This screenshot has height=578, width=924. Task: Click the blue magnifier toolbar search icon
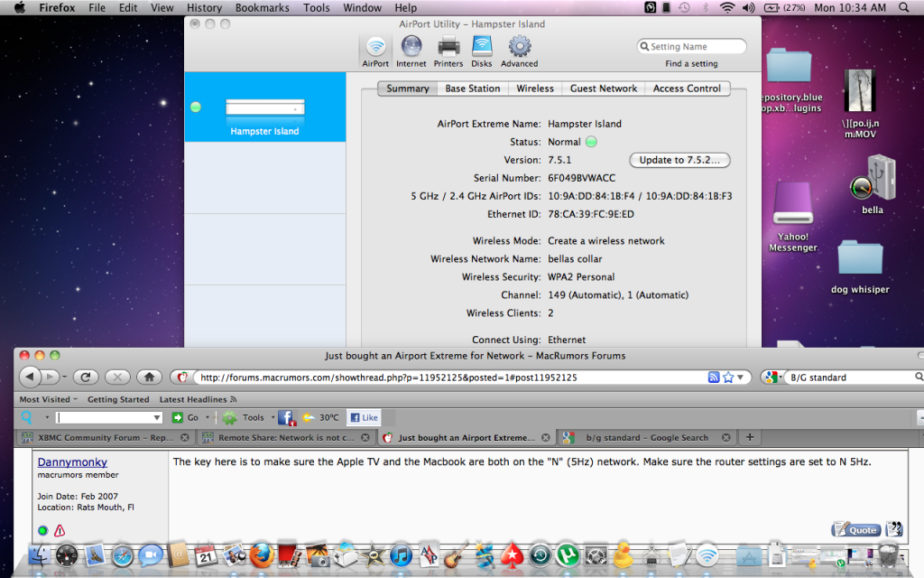(x=26, y=417)
